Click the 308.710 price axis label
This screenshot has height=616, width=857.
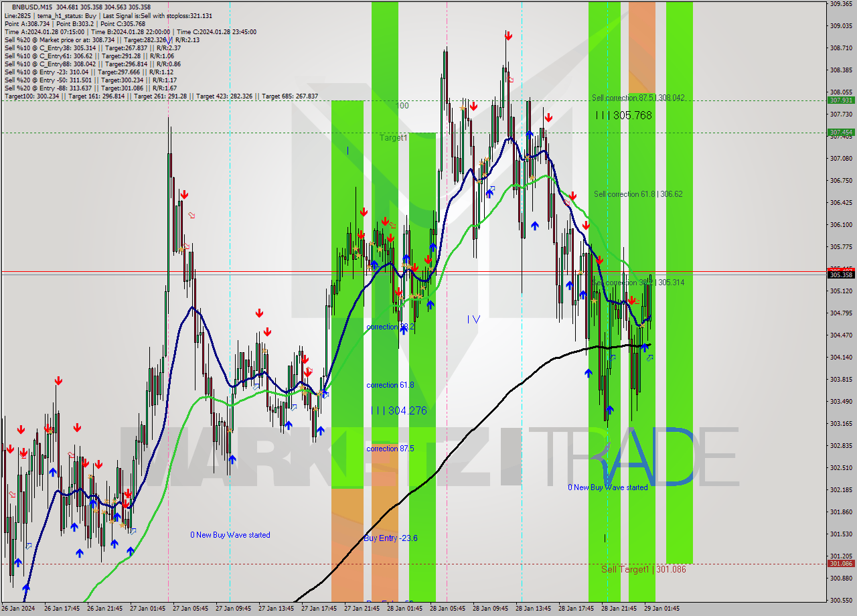841,48
